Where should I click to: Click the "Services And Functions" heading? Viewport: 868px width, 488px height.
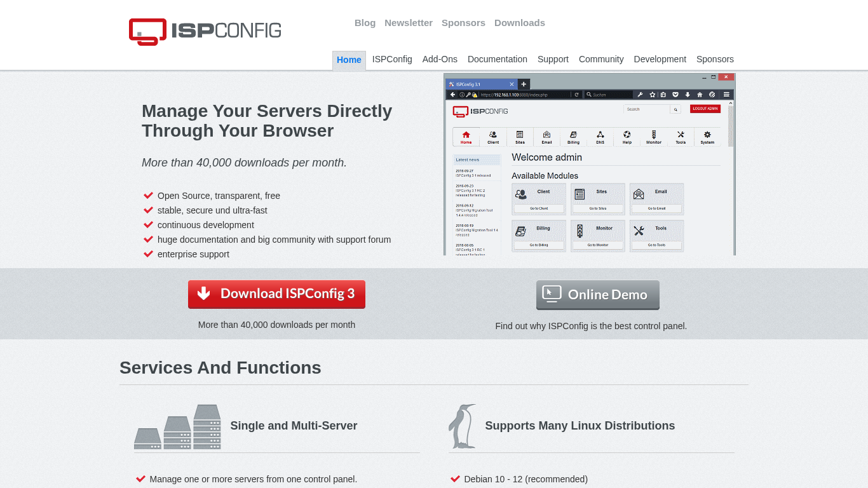click(220, 368)
